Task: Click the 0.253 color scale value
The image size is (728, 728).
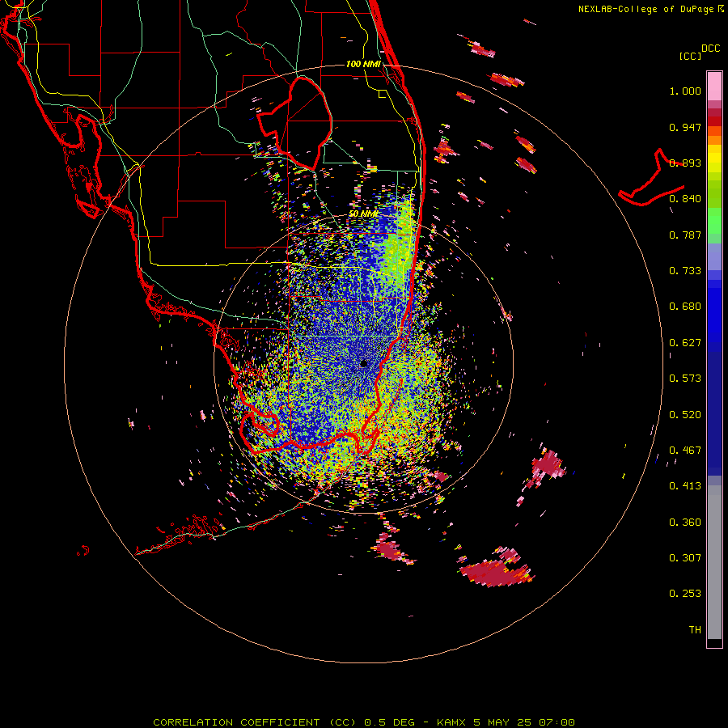Action: coord(685,594)
